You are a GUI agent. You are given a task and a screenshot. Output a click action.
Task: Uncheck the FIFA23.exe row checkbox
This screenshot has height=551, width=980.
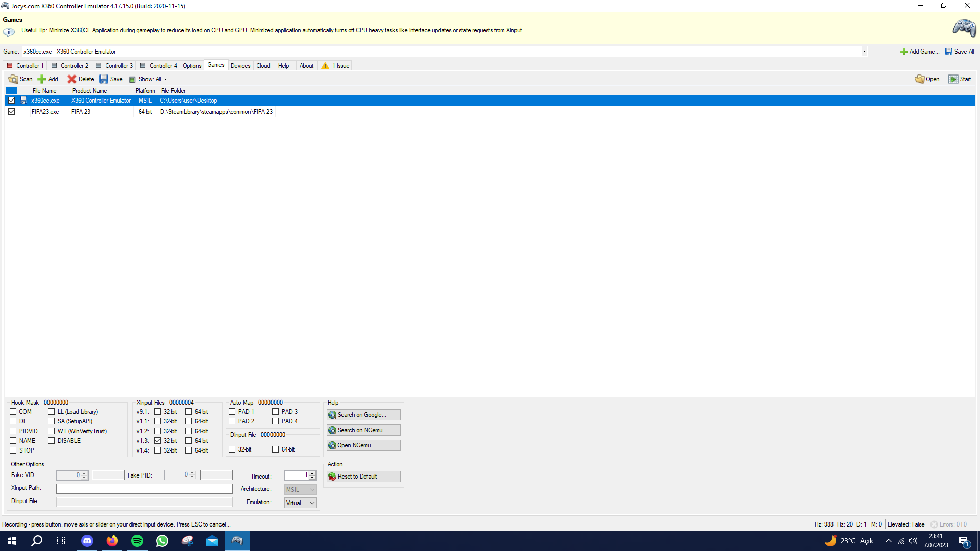click(11, 112)
